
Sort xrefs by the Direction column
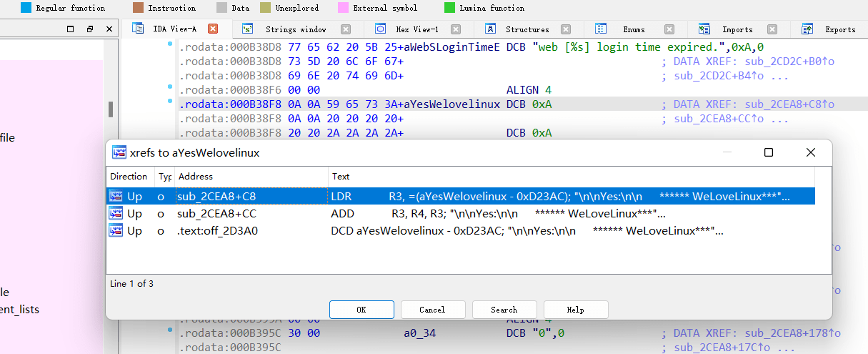click(x=131, y=177)
